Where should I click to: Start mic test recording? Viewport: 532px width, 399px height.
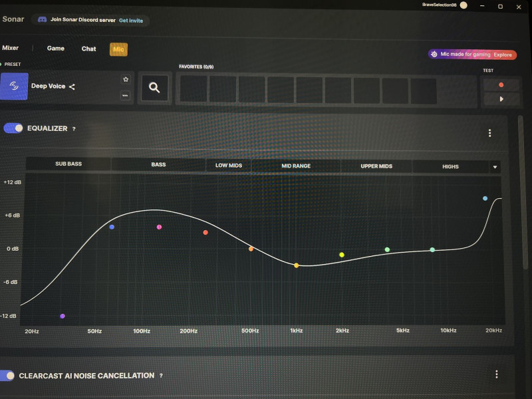(501, 85)
